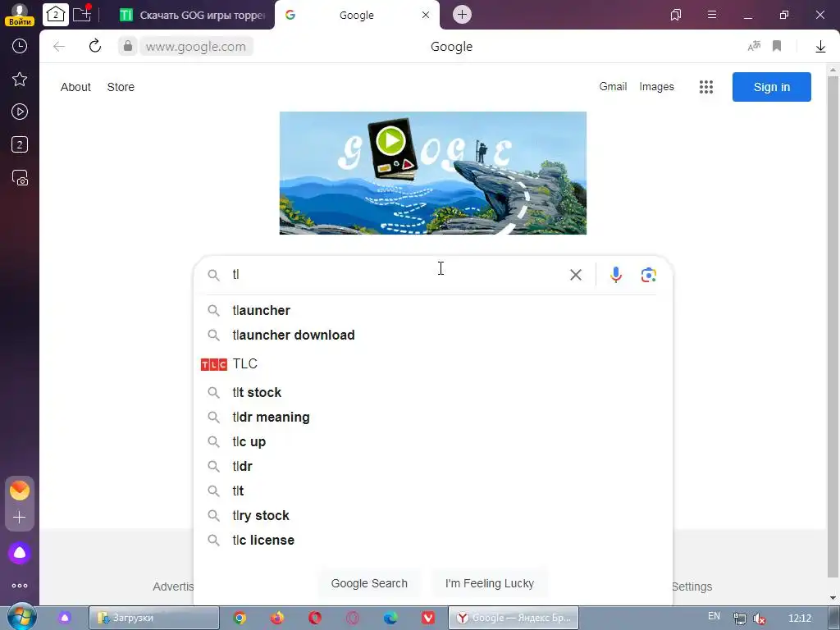Screen dimensions: 840x630
Task: Search by image with the camera lens icon
Action: (x=648, y=275)
